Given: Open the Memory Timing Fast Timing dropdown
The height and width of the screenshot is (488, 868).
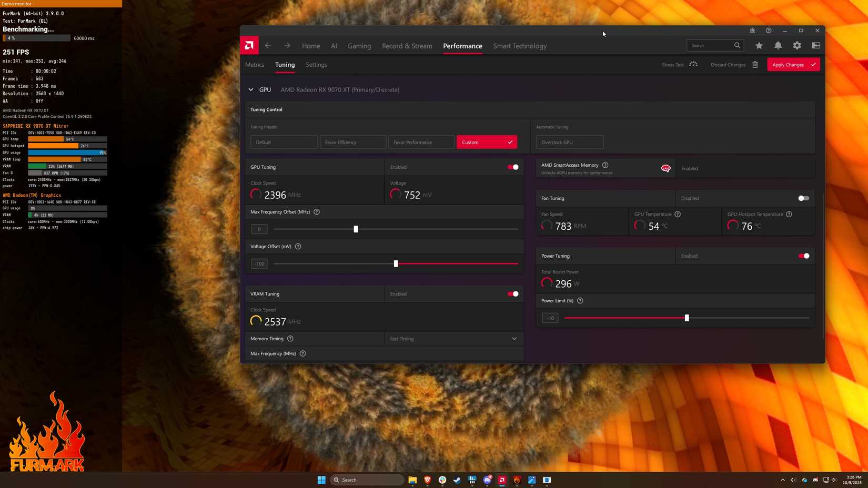Looking at the screenshot, I should point(453,339).
